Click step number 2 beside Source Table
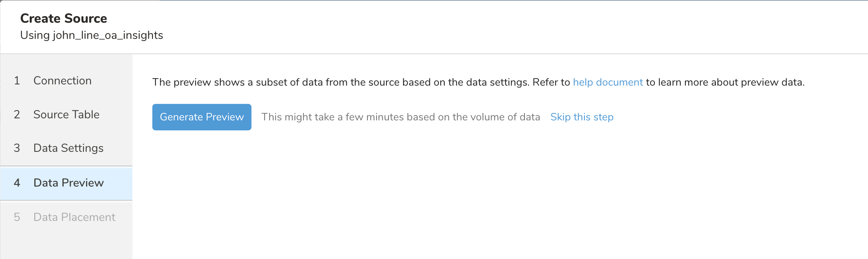The image size is (868, 259). 17,115
